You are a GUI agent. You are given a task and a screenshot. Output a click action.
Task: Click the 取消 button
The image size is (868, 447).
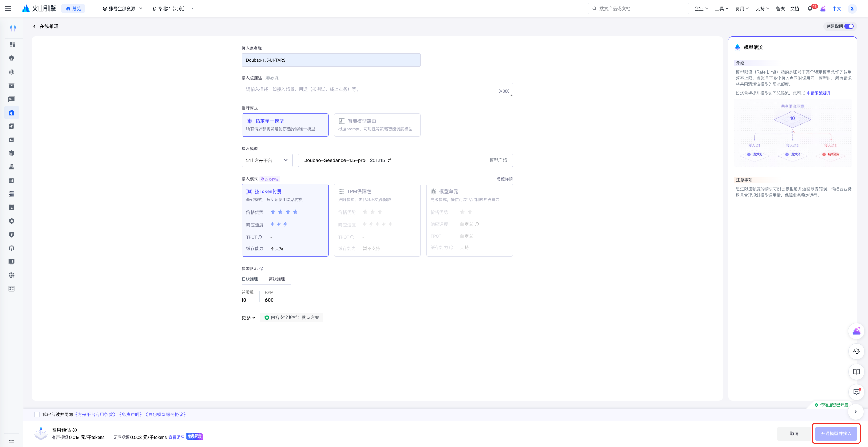[794, 433]
